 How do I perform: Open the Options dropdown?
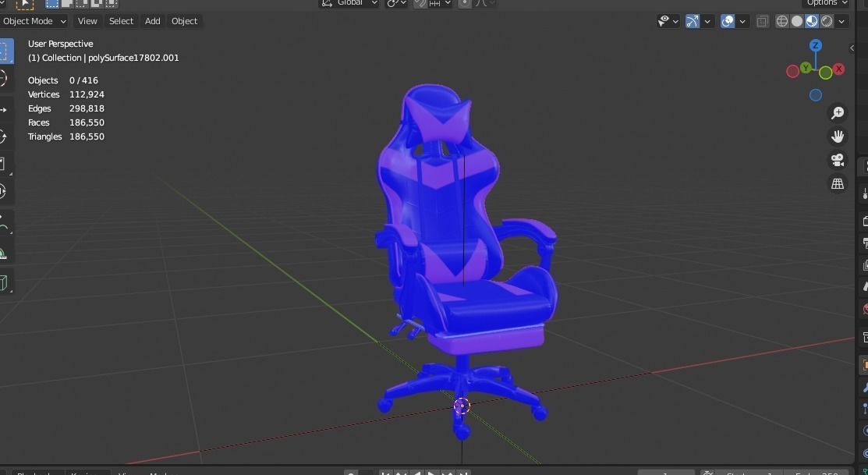pyautogui.click(x=827, y=3)
